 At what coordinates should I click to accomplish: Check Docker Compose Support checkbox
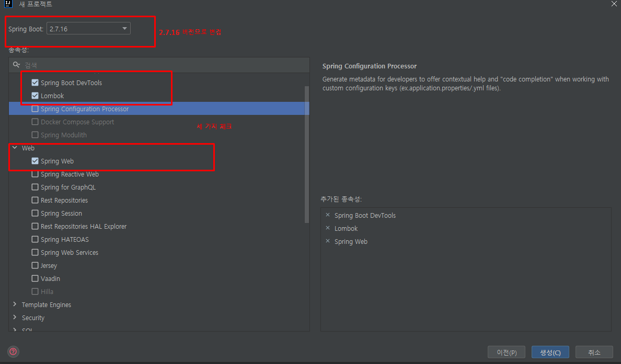35,122
